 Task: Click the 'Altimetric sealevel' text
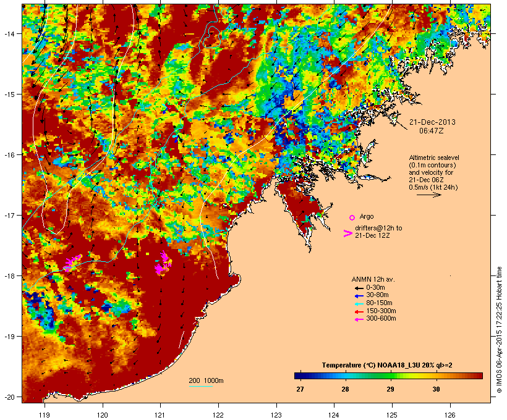pyautogui.click(x=434, y=157)
